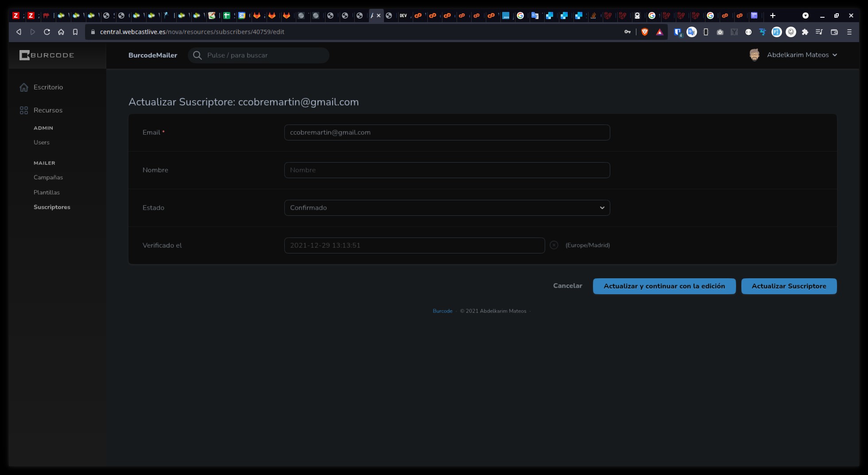Open browser extensions puzzle icon
The height and width of the screenshot is (475, 868).
[805, 32]
